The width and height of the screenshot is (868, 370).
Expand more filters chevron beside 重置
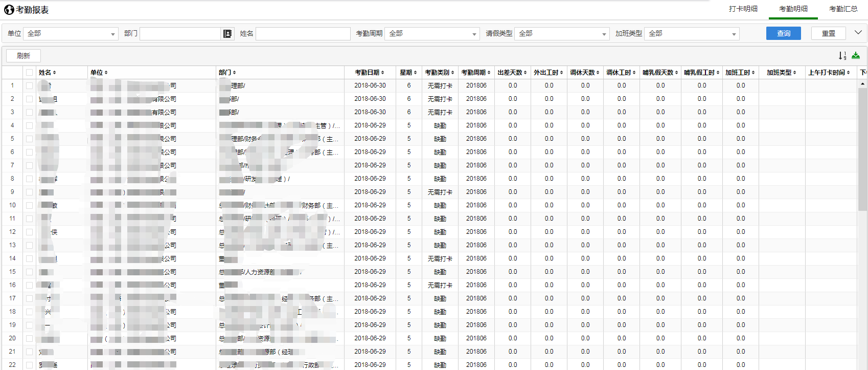858,33
